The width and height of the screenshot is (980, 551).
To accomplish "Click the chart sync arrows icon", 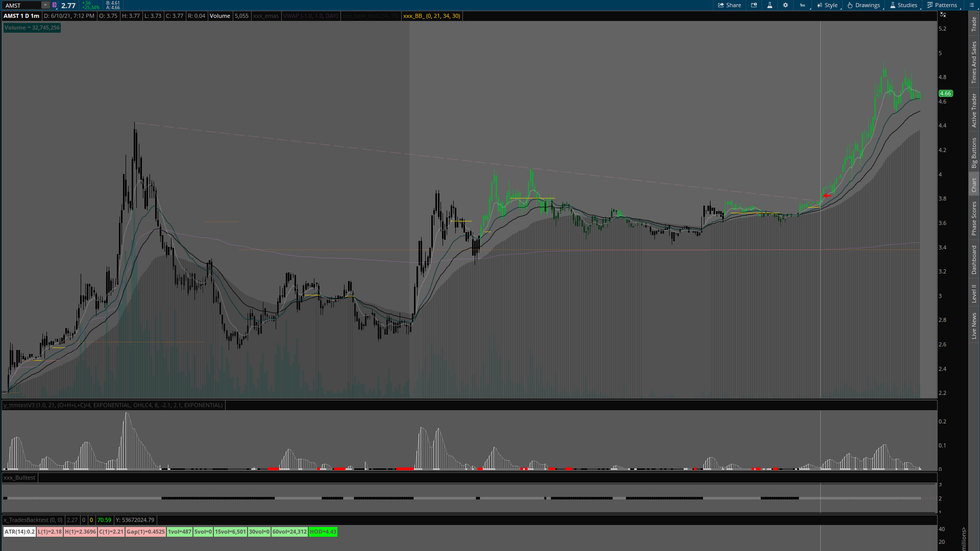I will pyautogui.click(x=943, y=15).
